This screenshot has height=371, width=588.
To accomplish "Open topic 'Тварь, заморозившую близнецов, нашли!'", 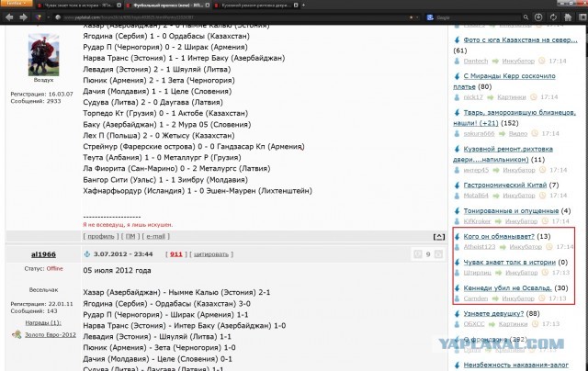I will tap(514, 118).
